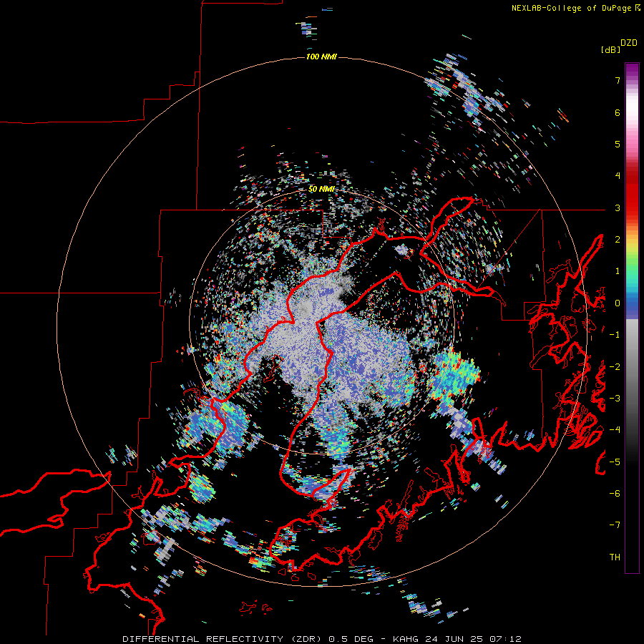This screenshot has width=644, height=644.
Task: Click the 50 NMI range ring label
Action: pyautogui.click(x=321, y=190)
